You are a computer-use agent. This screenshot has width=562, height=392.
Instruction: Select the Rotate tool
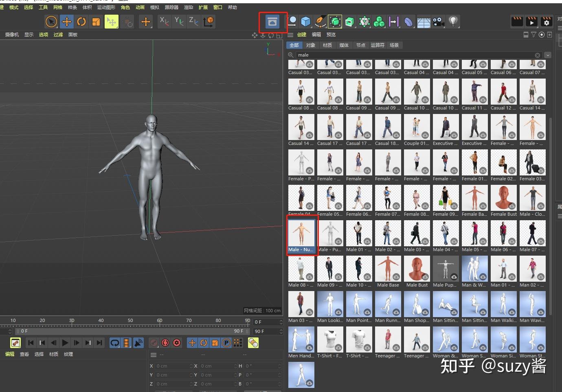81,22
